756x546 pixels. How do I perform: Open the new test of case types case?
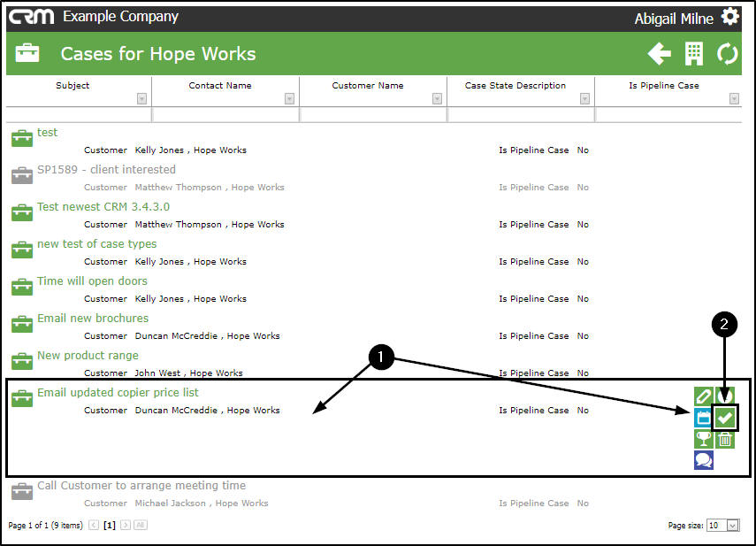point(97,244)
